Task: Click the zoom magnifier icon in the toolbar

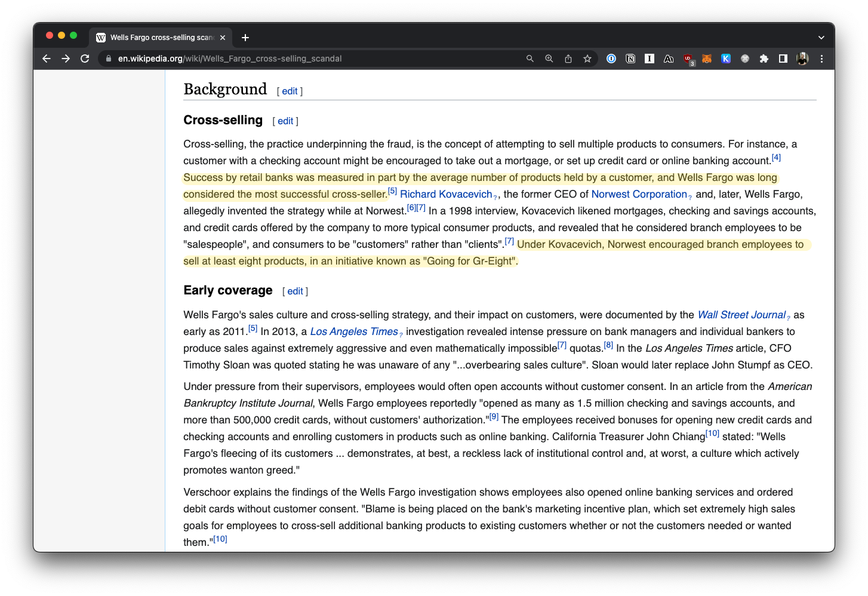Action: click(549, 59)
